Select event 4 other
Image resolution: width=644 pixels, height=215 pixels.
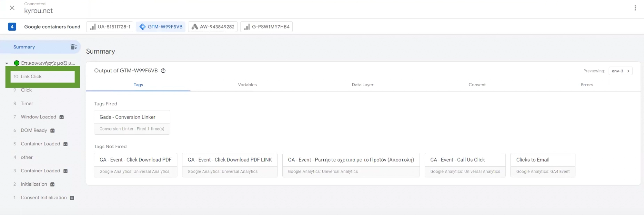27,157
